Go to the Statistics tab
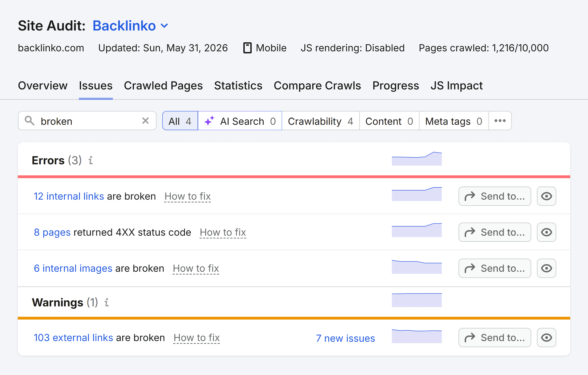The image size is (588, 375). click(238, 86)
